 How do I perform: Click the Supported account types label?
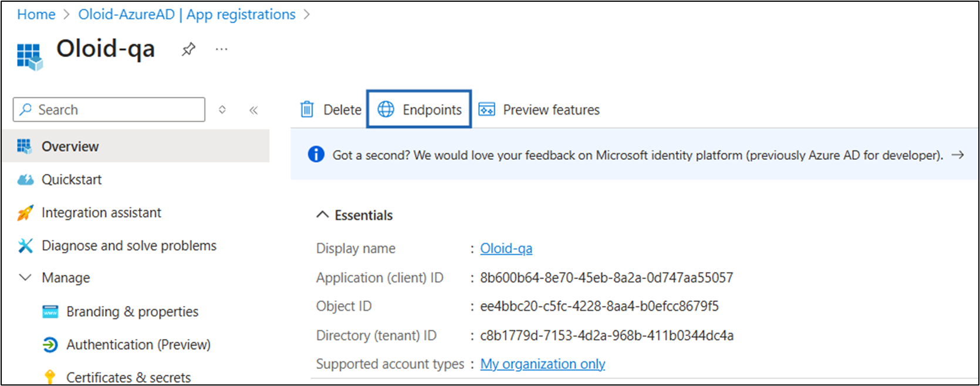tap(390, 364)
